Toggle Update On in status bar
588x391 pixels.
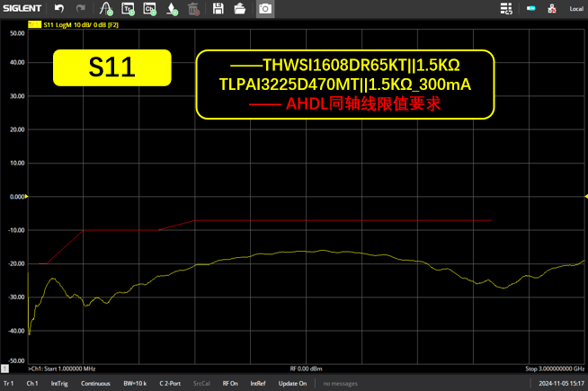pyautogui.click(x=292, y=384)
